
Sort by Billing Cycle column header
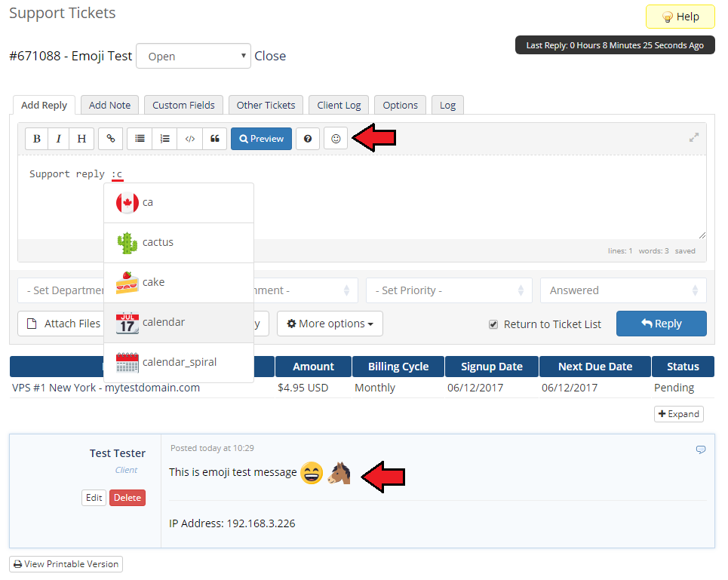tap(398, 367)
